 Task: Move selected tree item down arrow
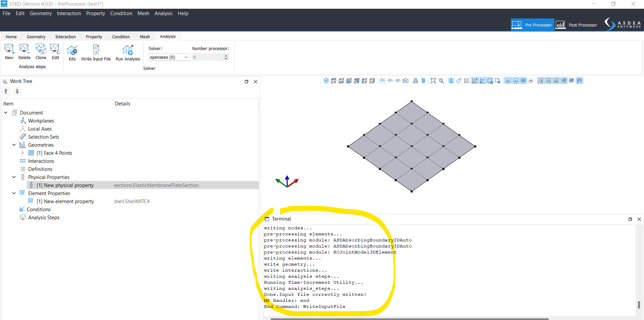pos(17,91)
